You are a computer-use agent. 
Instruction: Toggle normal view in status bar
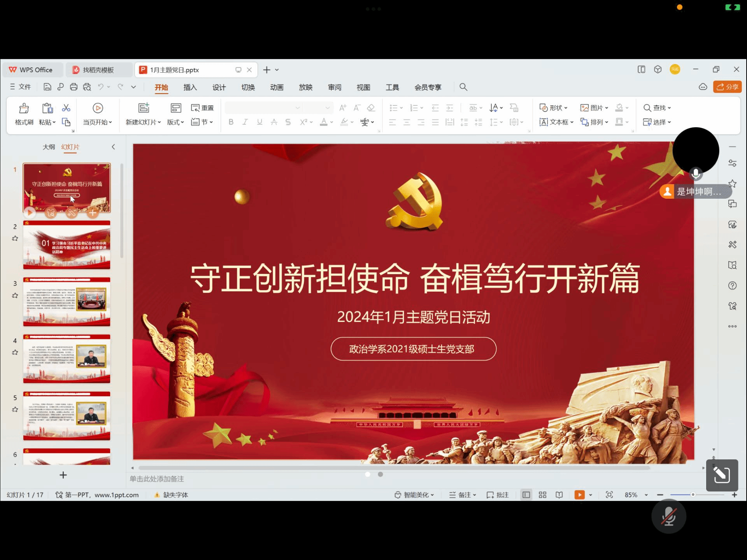(526, 495)
